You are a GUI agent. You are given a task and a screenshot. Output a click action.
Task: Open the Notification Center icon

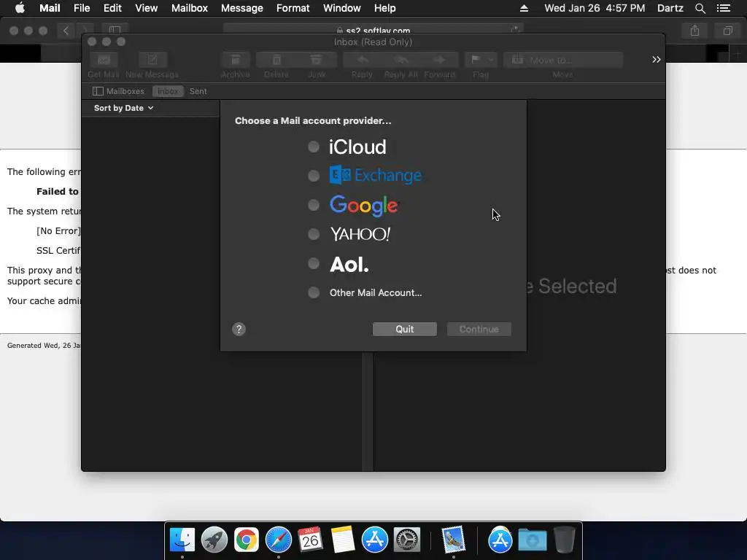[724, 8]
